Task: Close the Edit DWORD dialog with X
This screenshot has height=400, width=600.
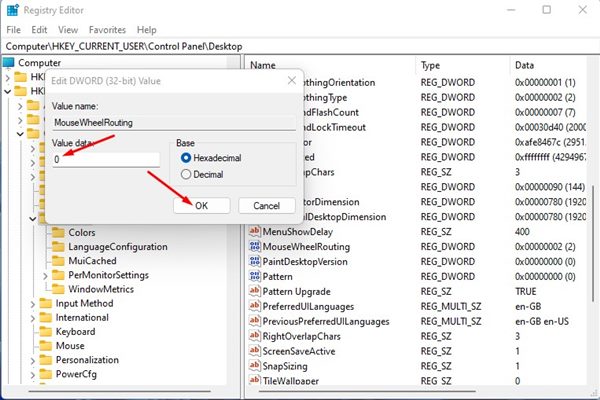Action: click(292, 80)
